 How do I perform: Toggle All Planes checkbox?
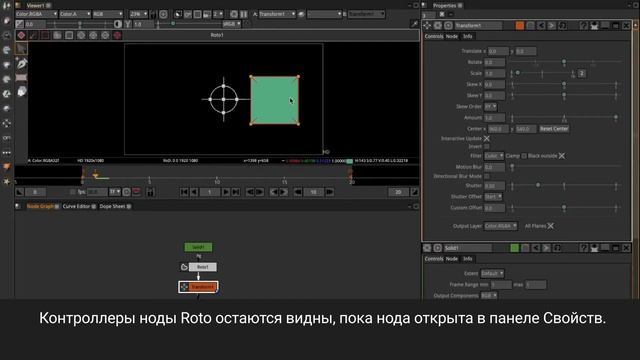(551, 226)
